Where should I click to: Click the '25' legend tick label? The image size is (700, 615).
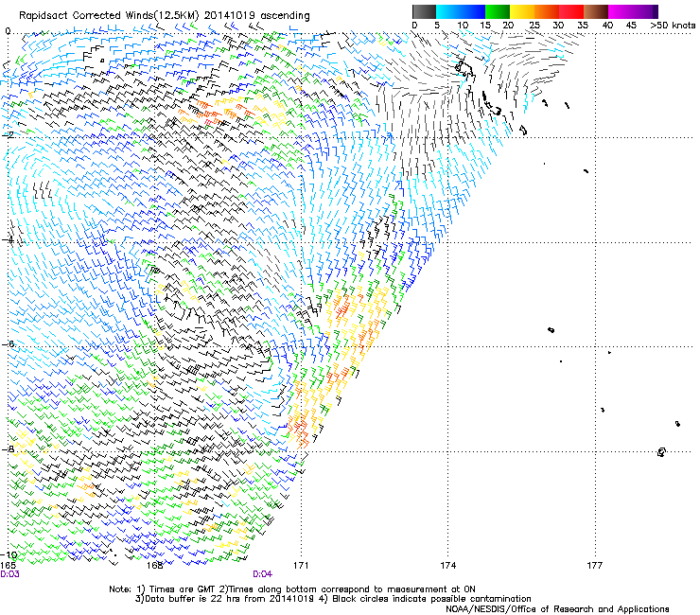534,26
